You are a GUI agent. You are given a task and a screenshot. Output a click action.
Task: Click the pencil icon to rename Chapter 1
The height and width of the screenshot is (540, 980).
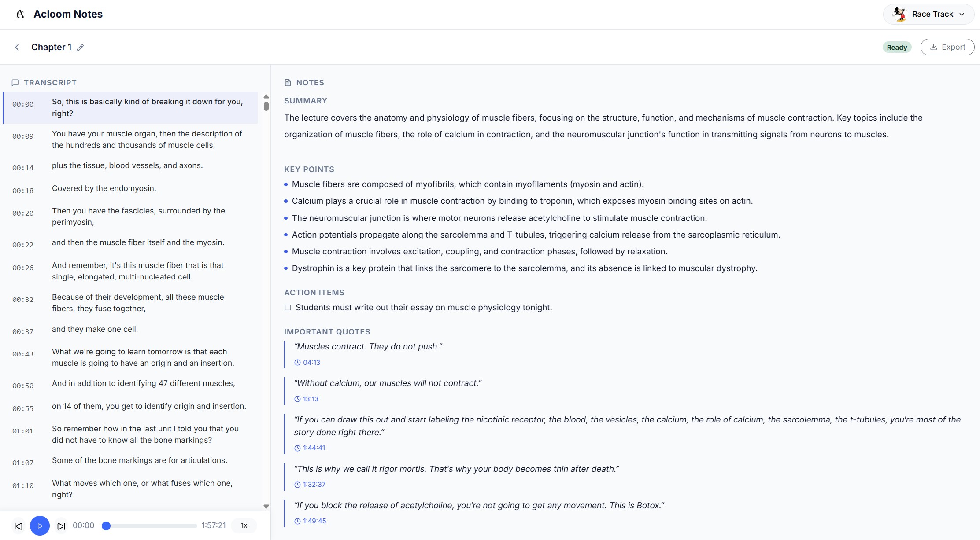click(x=81, y=48)
